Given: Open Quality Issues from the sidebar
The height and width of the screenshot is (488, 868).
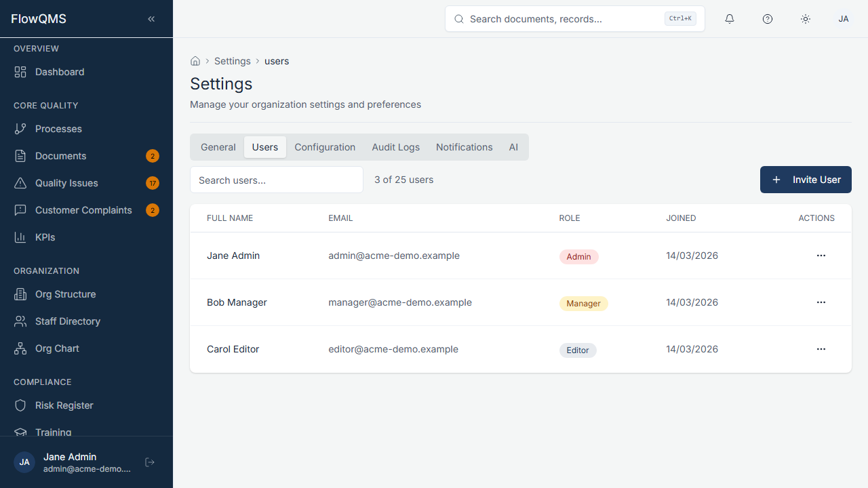Looking at the screenshot, I should (x=66, y=183).
